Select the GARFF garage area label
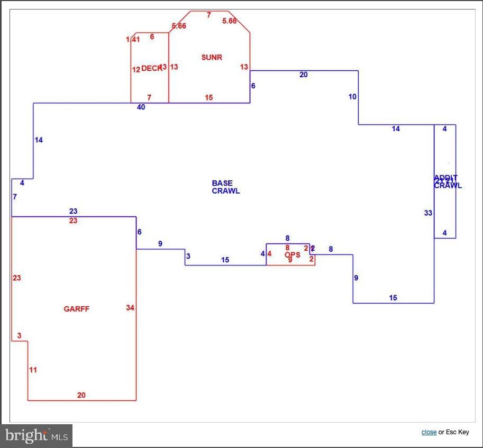483x448 pixels. (77, 309)
